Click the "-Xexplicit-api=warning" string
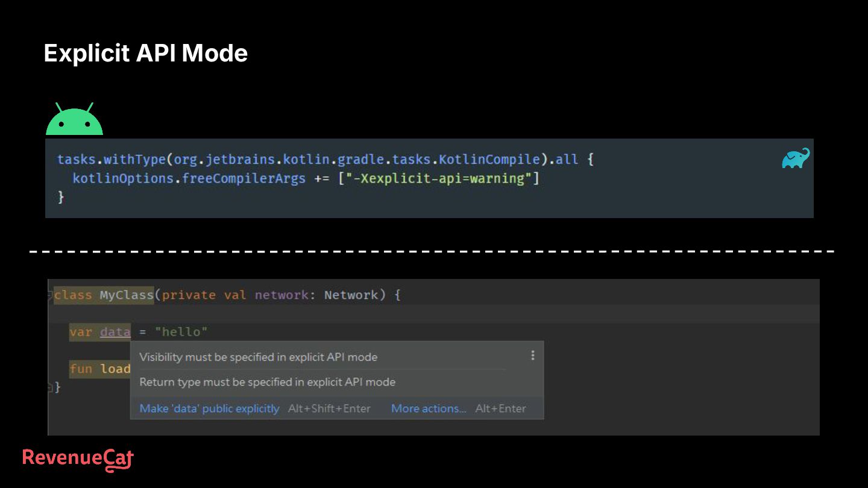 (x=440, y=178)
